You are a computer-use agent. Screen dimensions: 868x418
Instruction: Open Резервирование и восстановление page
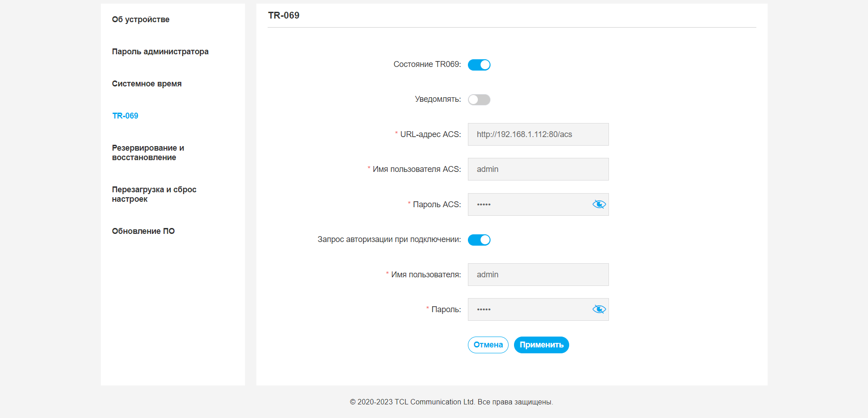coord(148,152)
